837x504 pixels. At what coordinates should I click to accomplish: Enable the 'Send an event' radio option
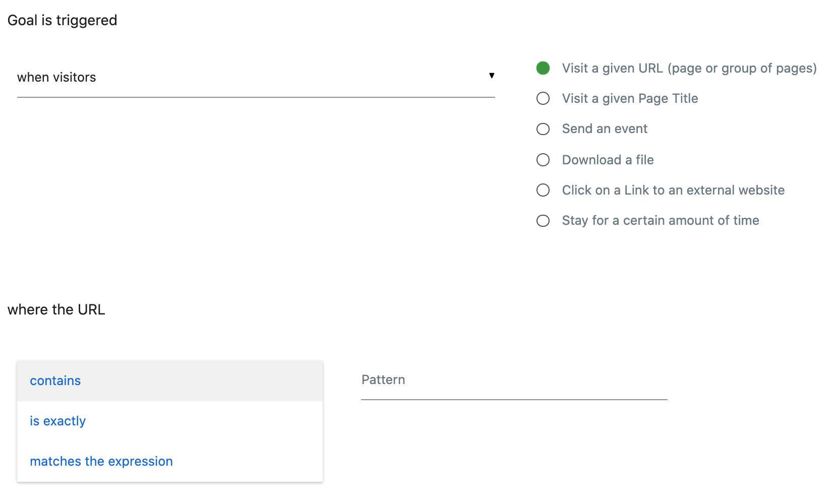(543, 129)
